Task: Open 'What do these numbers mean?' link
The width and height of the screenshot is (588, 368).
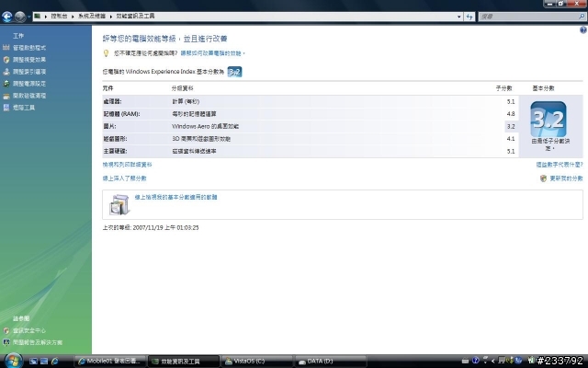Action: (x=560, y=165)
